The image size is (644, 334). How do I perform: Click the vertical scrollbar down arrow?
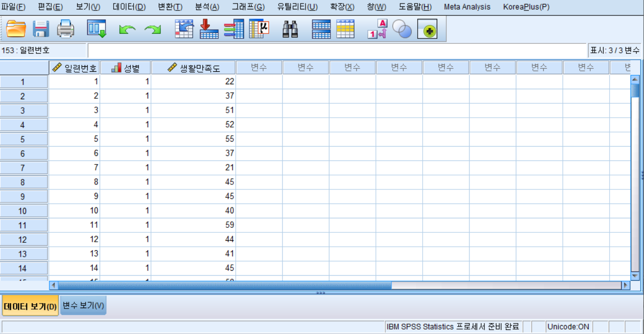point(635,275)
